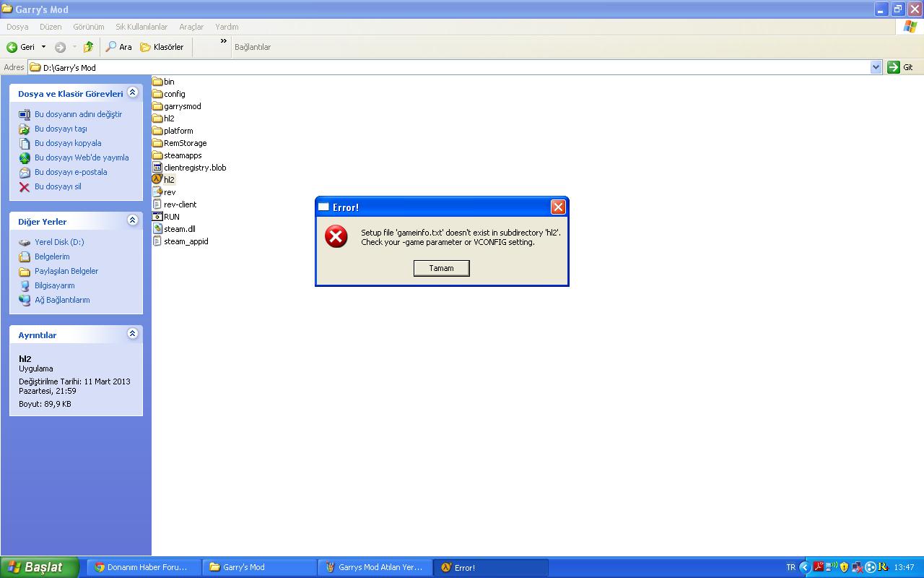Click the Git go button
This screenshot has width=924, height=578.
901,67
